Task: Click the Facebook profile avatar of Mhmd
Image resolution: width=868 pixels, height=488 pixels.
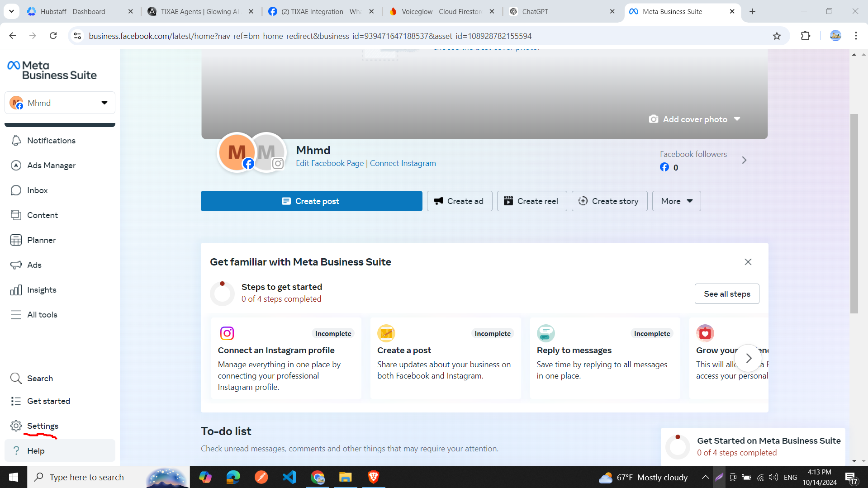Action: click(x=237, y=152)
